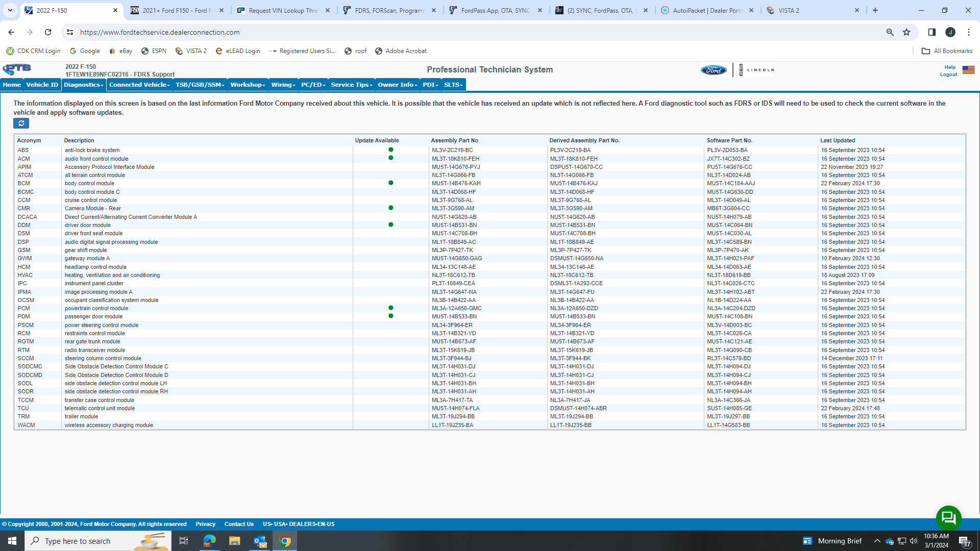The image size is (980, 551).
Task: Click the Logout link
Action: point(948,74)
